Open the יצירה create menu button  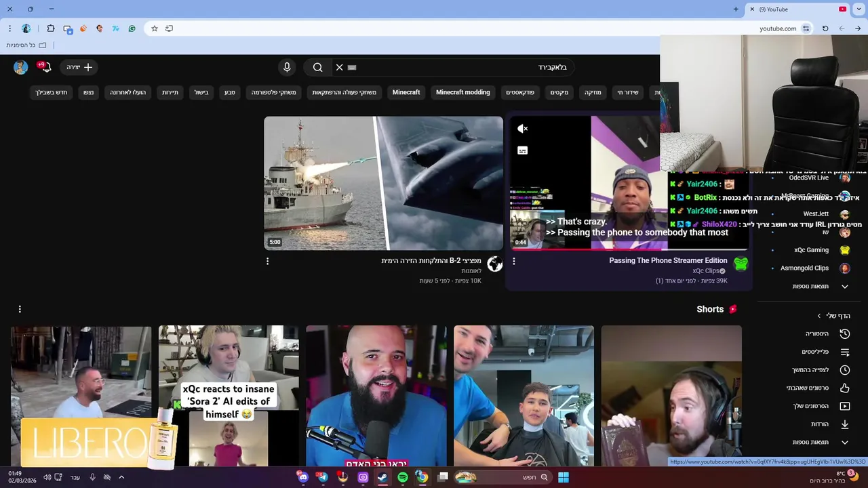tap(80, 67)
